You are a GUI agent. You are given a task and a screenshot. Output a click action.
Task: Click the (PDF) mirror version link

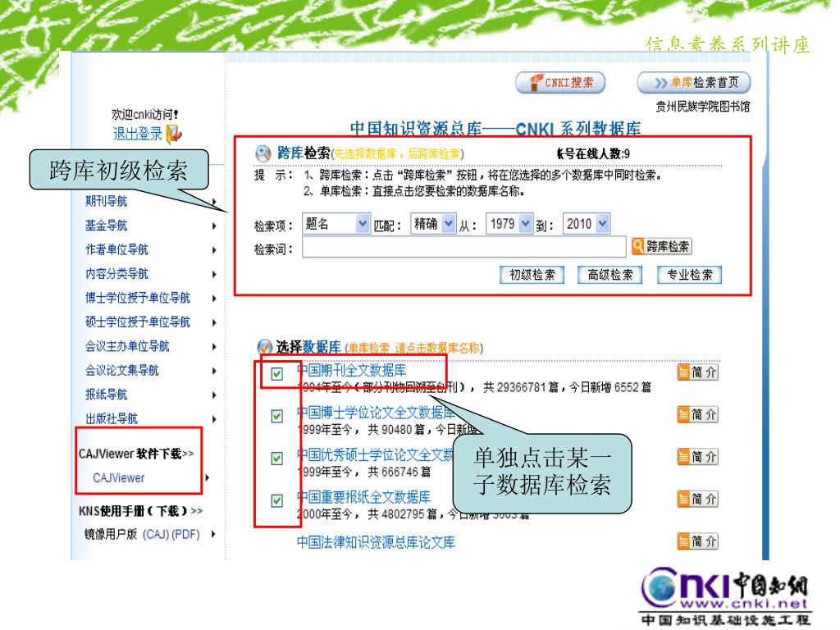185,534
